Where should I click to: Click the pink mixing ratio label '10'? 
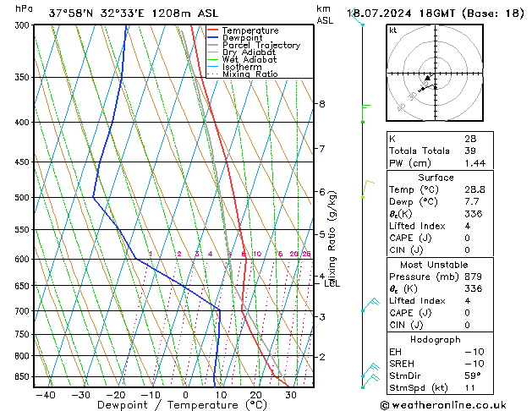pyautogui.click(x=257, y=254)
